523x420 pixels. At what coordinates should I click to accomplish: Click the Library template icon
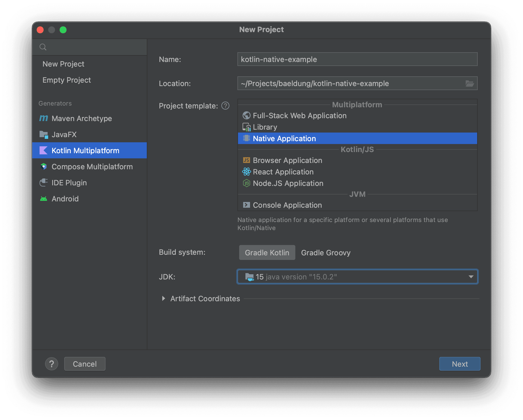246,127
